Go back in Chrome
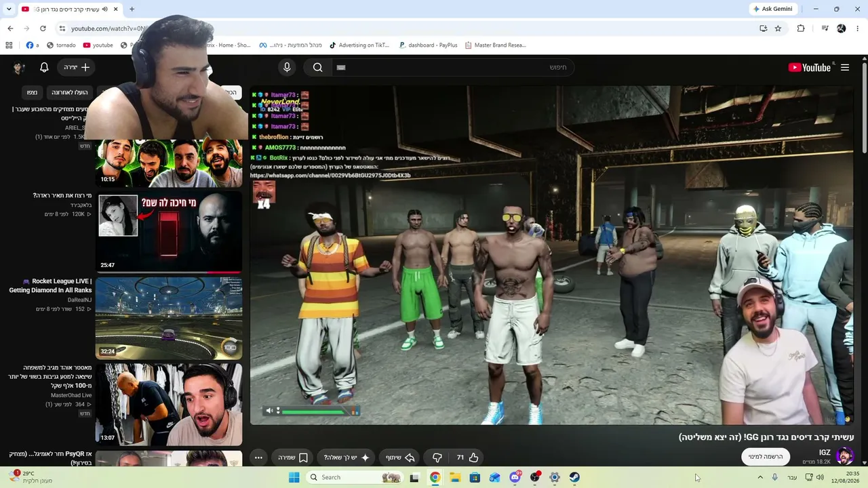Screen dimensions: 868x488 10,28
